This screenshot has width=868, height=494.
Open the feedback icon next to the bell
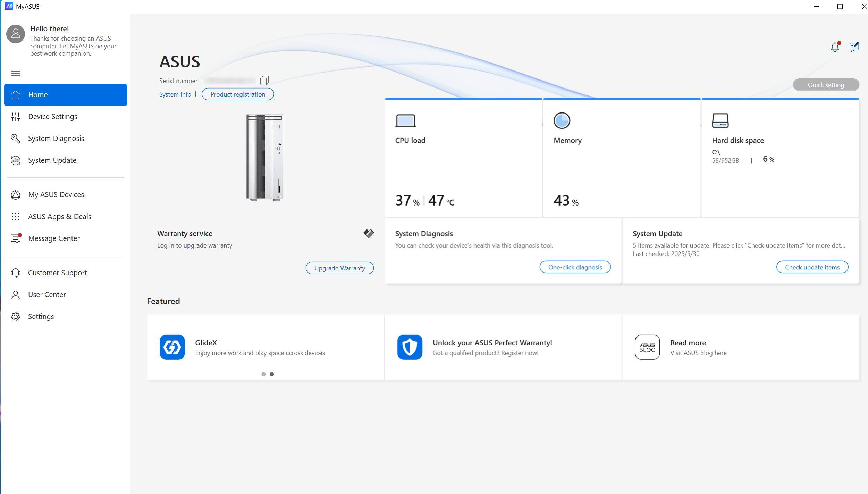tap(854, 47)
